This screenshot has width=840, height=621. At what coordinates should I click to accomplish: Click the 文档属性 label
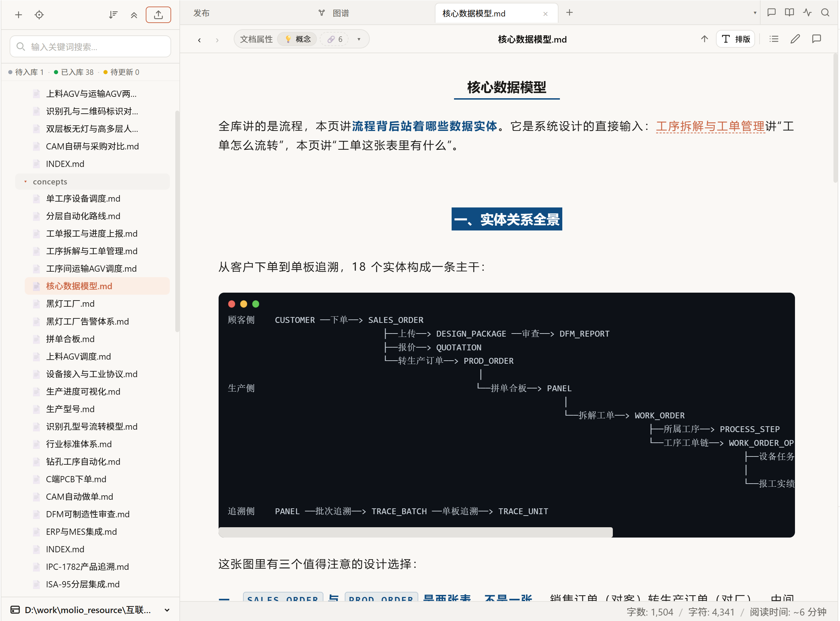(x=256, y=39)
